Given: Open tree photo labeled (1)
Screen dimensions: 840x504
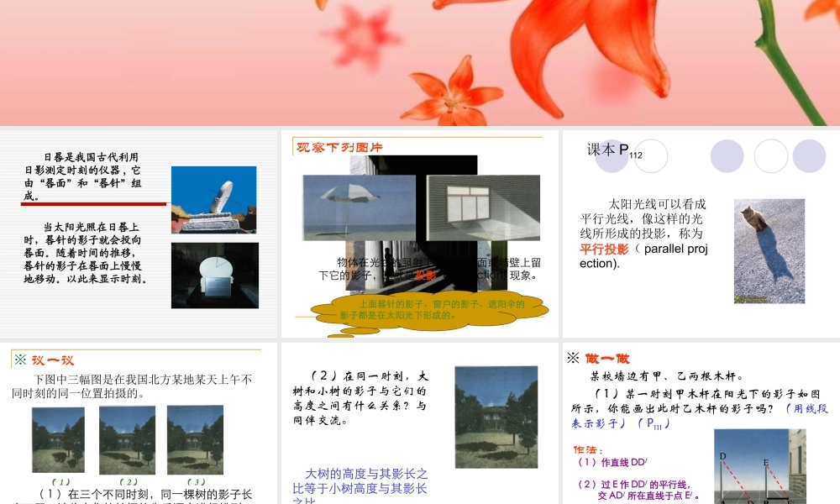Looking at the screenshot, I should coord(58,440).
